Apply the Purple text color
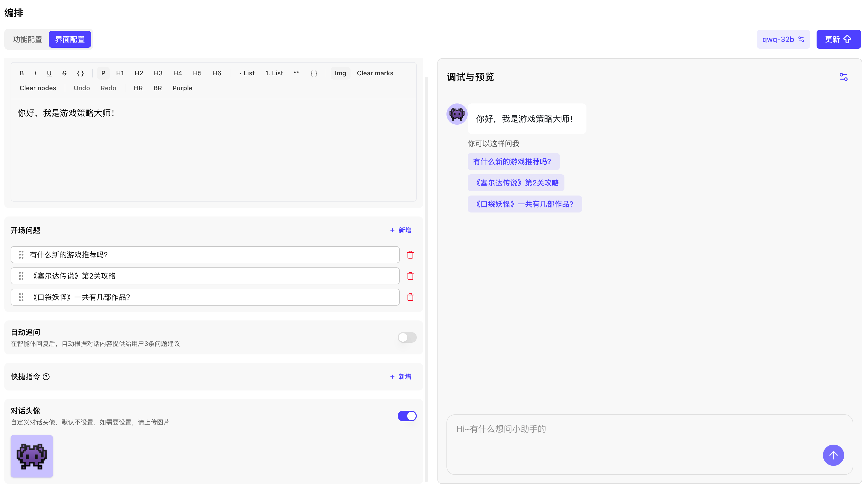The height and width of the screenshot is (486, 868). pyautogui.click(x=182, y=88)
